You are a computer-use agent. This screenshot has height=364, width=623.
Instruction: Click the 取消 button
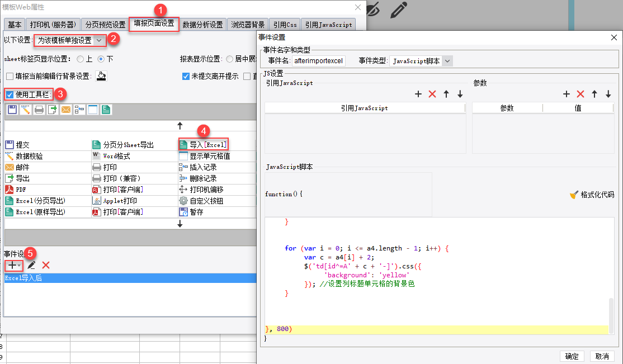(602, 356)
